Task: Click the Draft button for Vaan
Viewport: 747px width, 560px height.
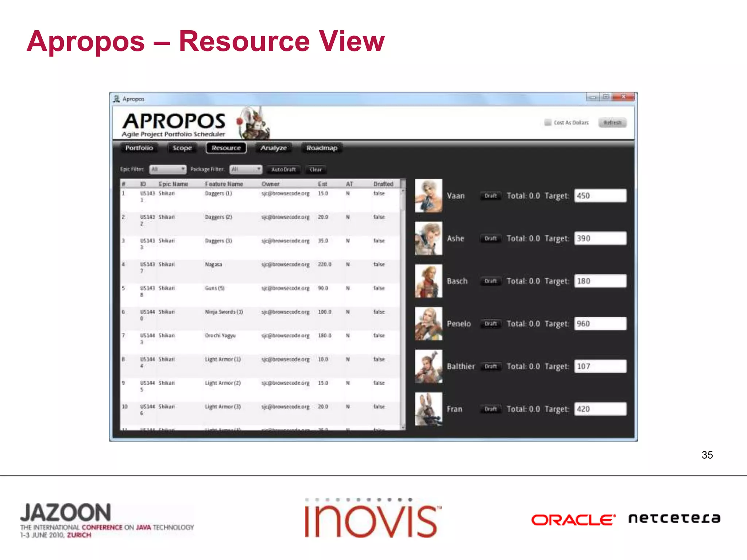Action: 491,196
